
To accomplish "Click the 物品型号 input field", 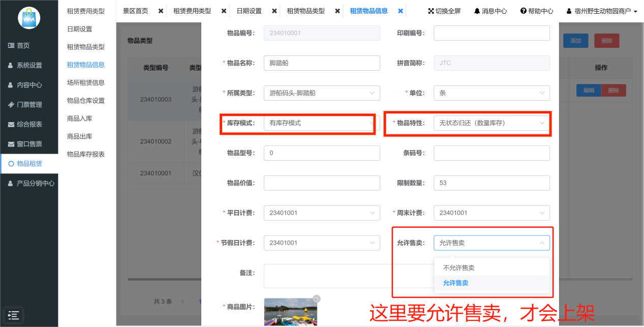I will tap(322, 153).
